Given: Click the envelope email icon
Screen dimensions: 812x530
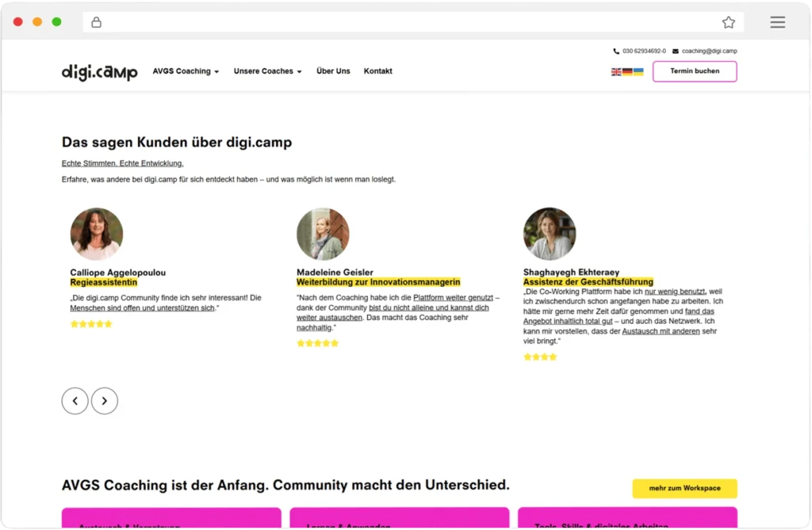Looking at the screenshot, I should click(676, 51).
